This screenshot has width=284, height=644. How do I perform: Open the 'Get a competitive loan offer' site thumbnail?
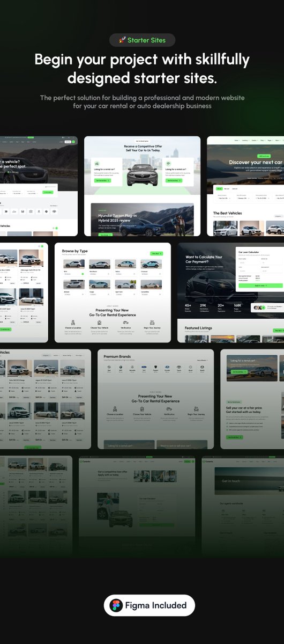(137, 506)
